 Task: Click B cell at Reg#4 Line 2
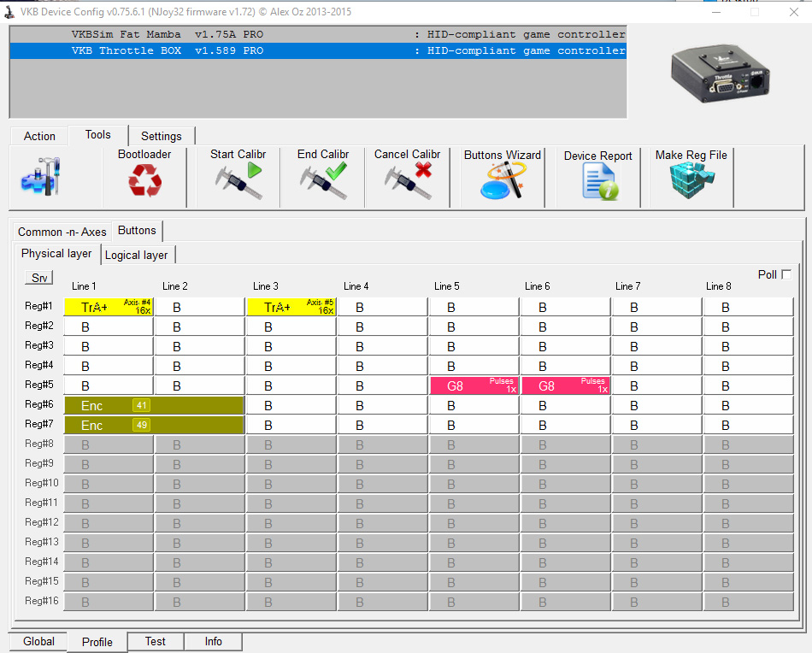coord(200,366)
